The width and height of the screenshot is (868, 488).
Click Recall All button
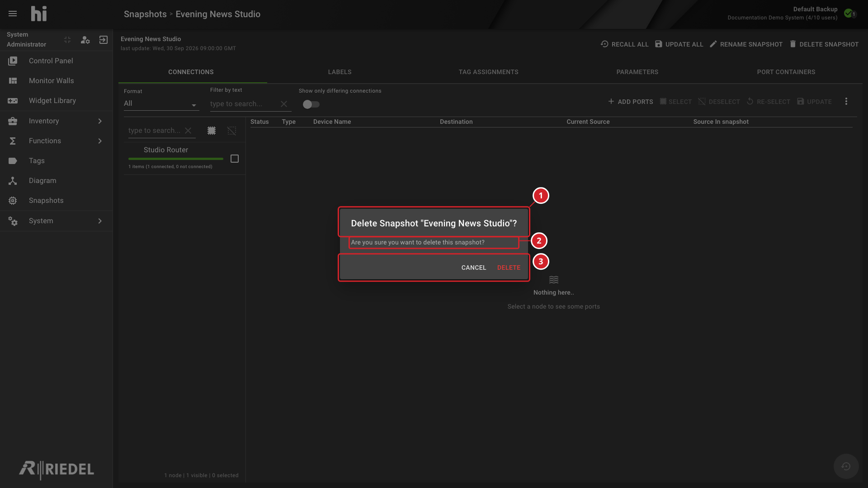tap(625, 44)
